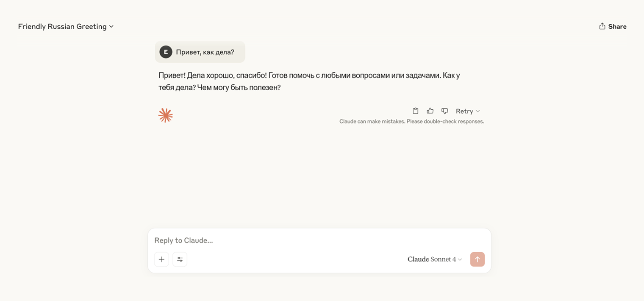Click the chevron next to Claude Sonnet 4
Screen dimensions: 644x301
tap(461, 259)
